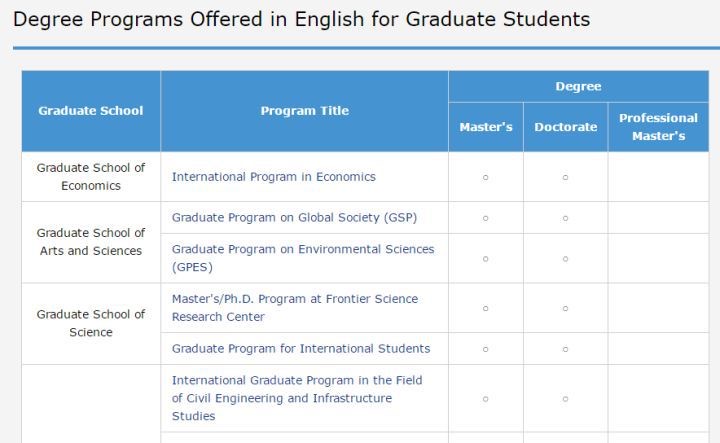Click the page heading about Degree Programs

[301, 19]
